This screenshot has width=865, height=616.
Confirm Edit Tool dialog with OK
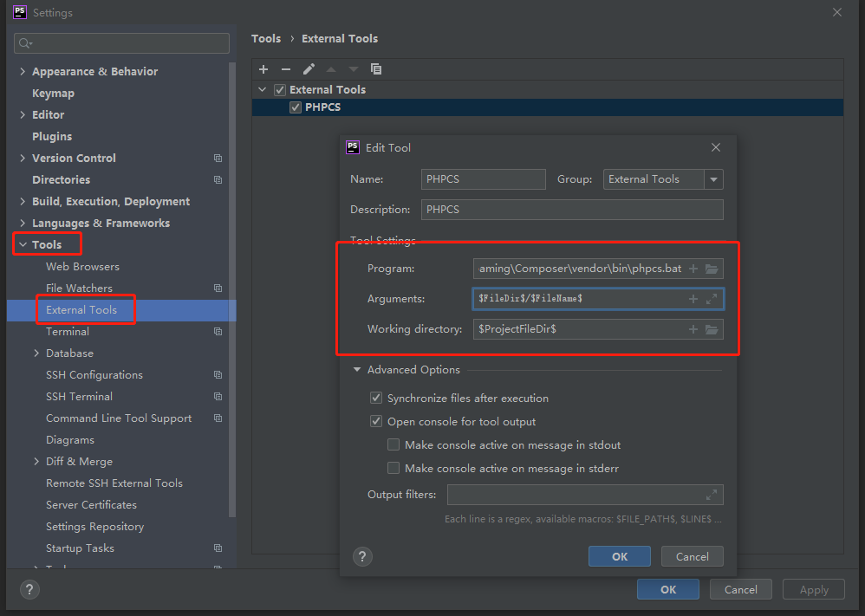[620, 556]
